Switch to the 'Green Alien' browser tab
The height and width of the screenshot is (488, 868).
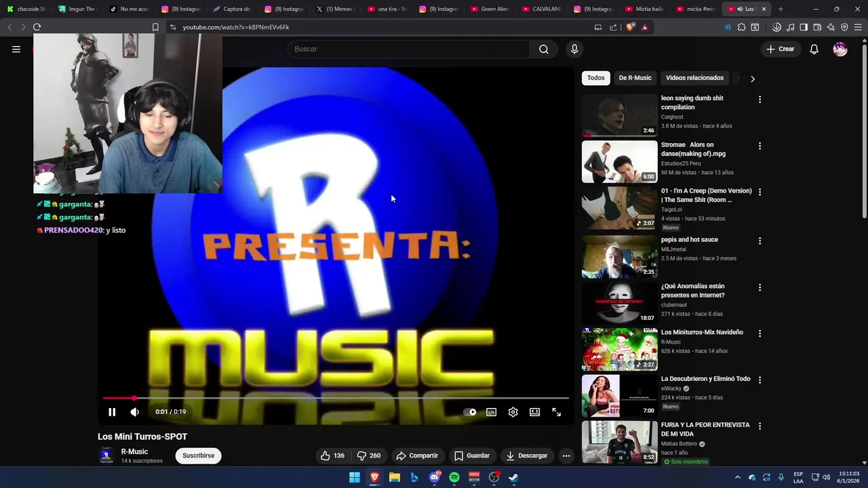(x=490, y=9)
